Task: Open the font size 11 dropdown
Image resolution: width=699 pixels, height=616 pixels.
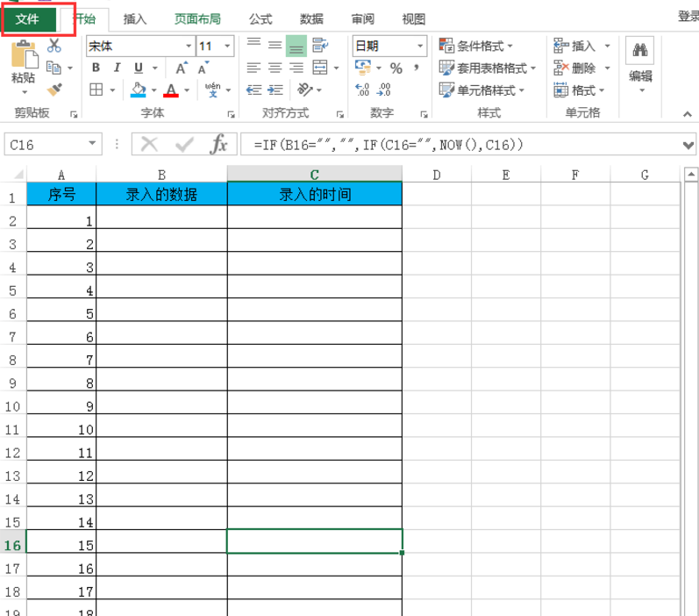Action: point(227,46)
